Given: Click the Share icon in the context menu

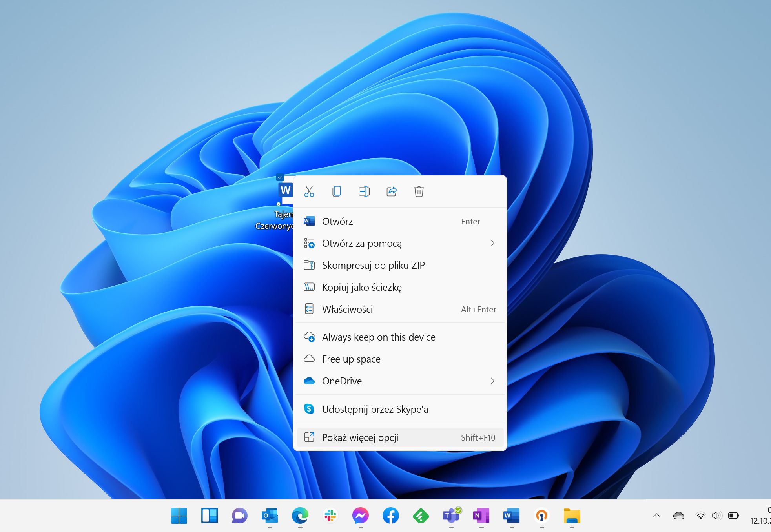Looking at the screenshot, I should [391, 192].
